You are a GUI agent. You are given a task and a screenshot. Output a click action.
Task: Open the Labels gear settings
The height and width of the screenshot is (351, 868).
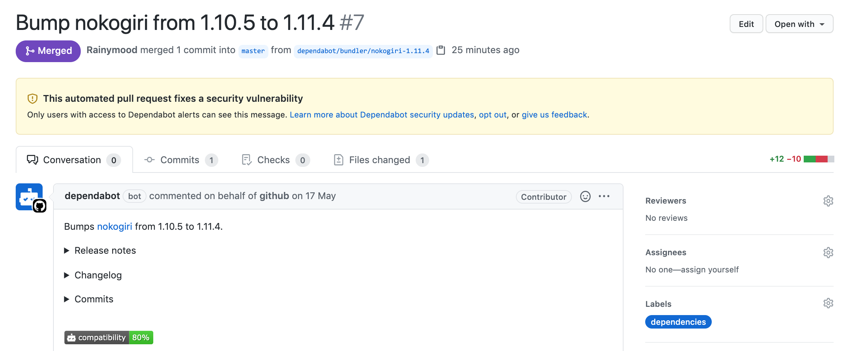tap(828, 303)
